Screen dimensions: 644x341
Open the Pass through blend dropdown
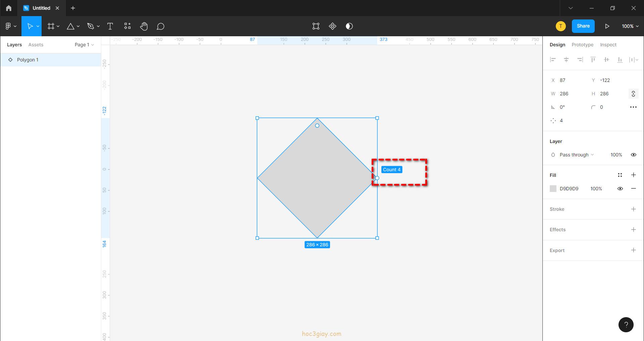pyautogui.click(x=576, y=155)
